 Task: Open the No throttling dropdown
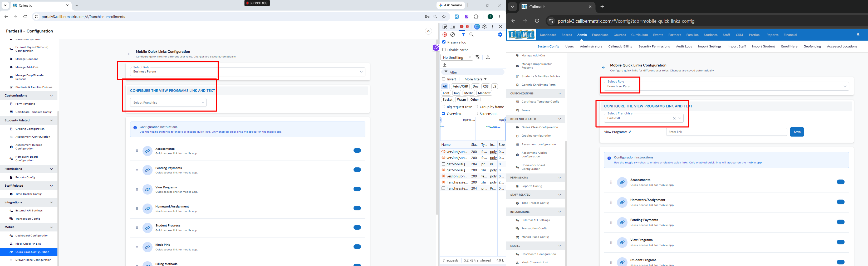coord(457,57)
